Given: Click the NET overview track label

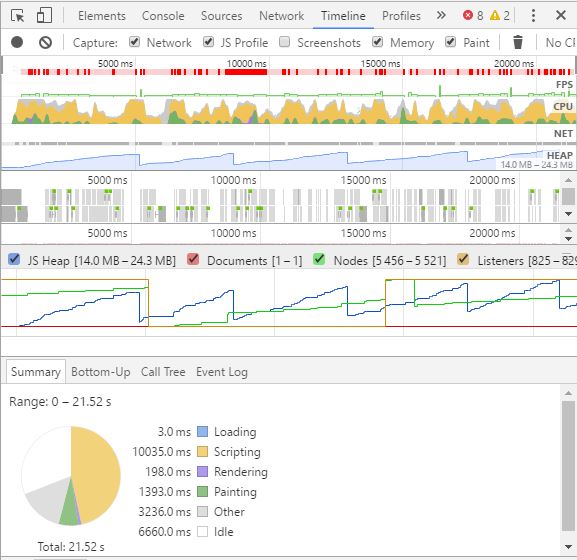Looking at the screenshot, I should tap(563, 134).
